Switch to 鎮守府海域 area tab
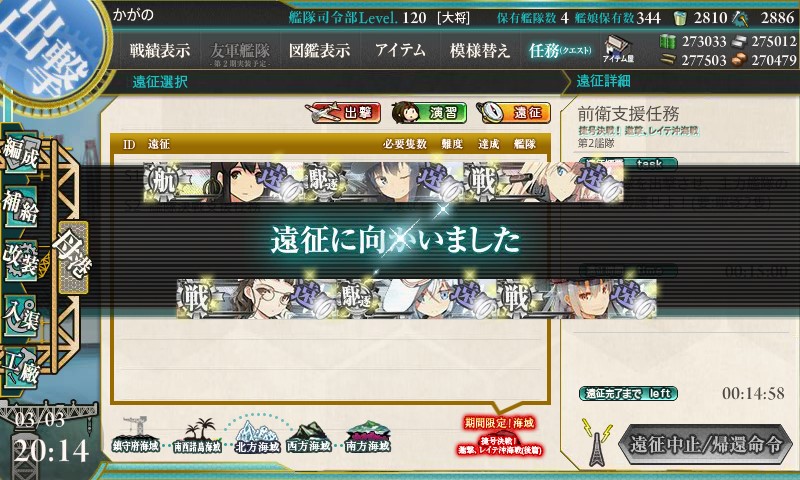Viewport: 800px width, 480px height. pos(136,435)
